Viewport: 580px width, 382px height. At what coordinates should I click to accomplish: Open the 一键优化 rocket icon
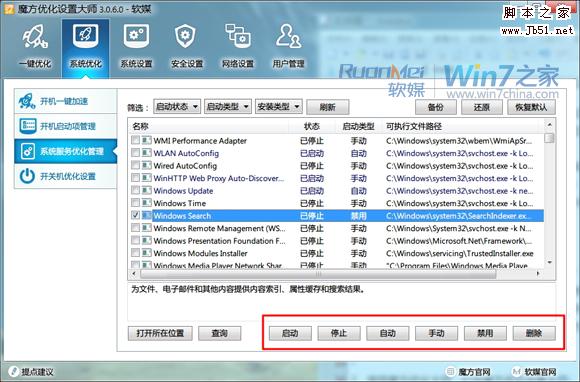tap(35, 37)
